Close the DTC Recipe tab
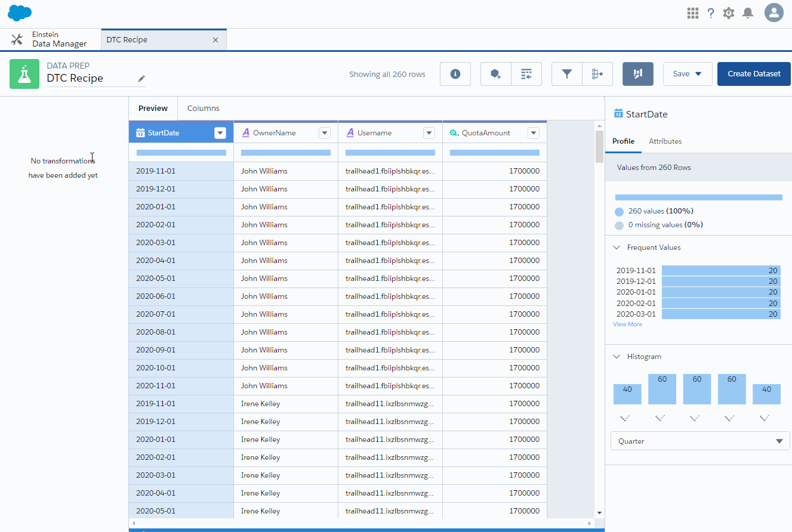Screen dimensions: 792x532 pos(215,40)
